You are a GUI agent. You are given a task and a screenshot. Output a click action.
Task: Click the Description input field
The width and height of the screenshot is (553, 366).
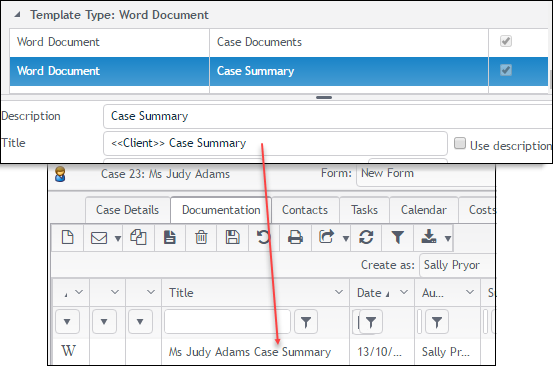point(328,116)
